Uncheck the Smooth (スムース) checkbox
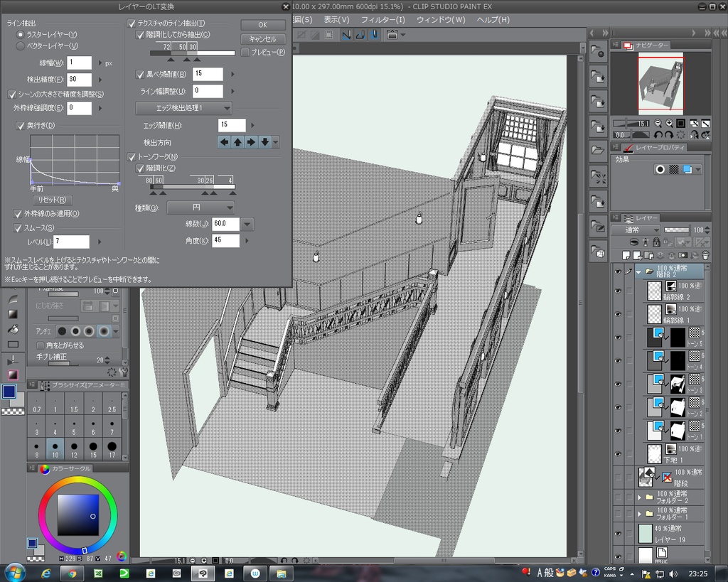The width and height of the screenshot is (728, 582). click(19, 228)
